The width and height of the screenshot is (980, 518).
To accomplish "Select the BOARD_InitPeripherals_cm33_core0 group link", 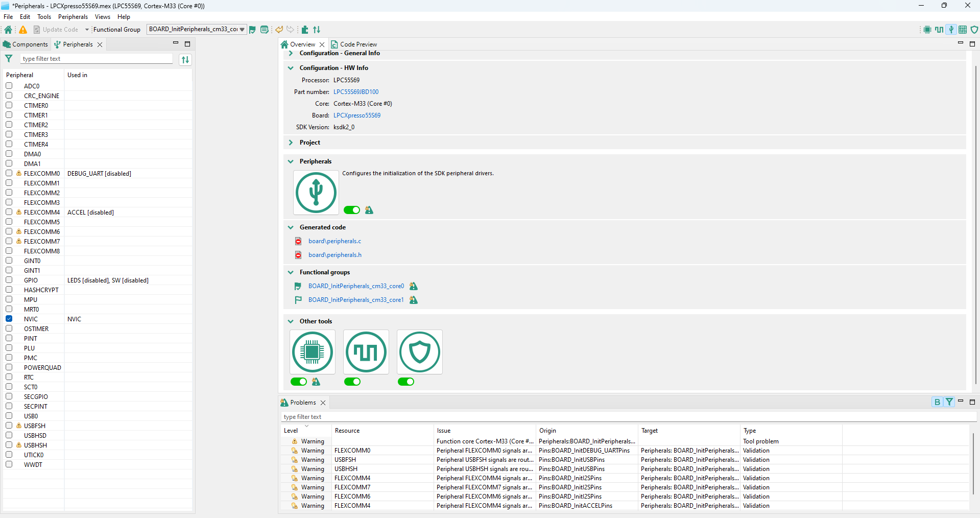I will 356,286.
